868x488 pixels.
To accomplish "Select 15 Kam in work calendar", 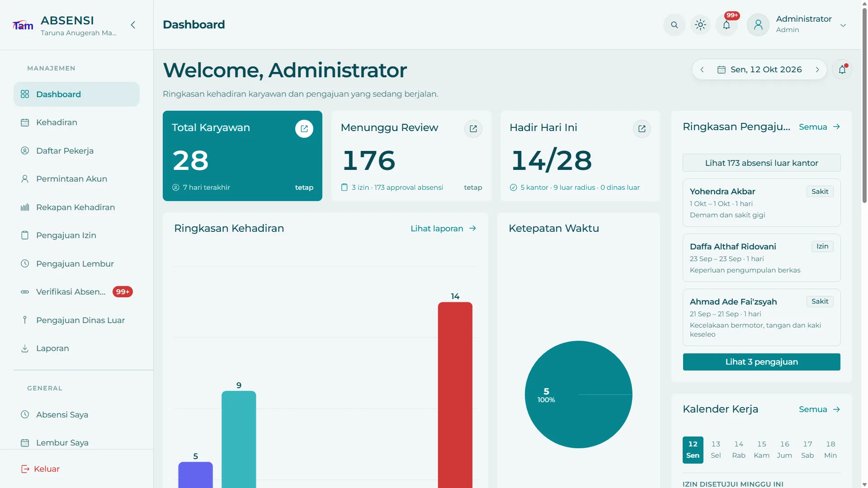I will 762,450.
